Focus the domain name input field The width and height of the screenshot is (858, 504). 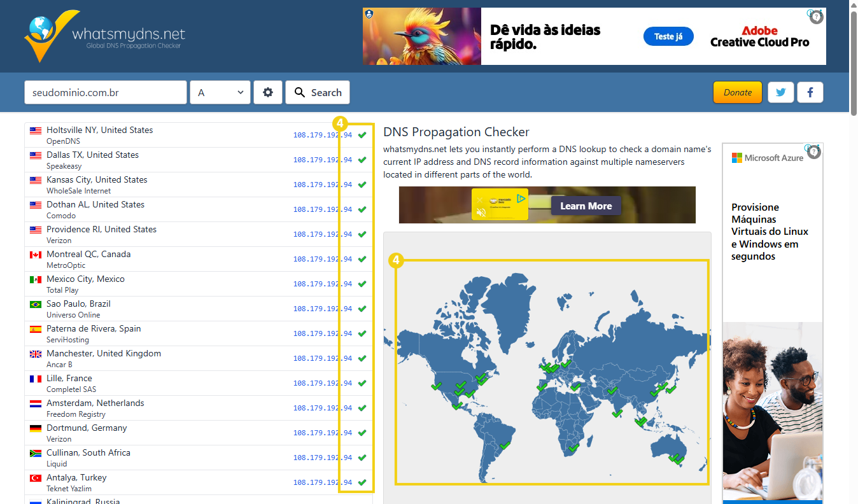pos(106,92)
